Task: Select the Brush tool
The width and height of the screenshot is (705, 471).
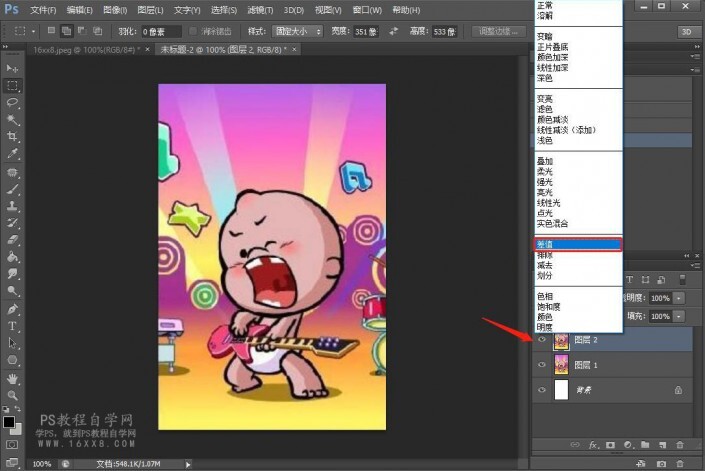Action: [x=13, y=188]
